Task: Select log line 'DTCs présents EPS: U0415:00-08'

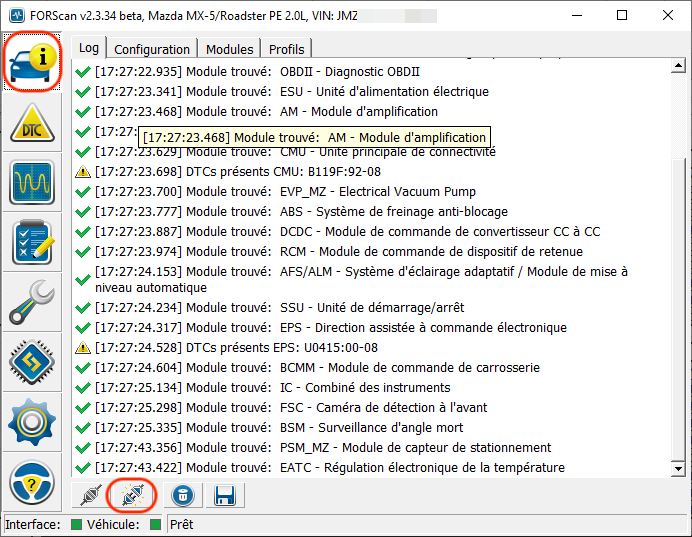Action: click(x=236, y=348)
